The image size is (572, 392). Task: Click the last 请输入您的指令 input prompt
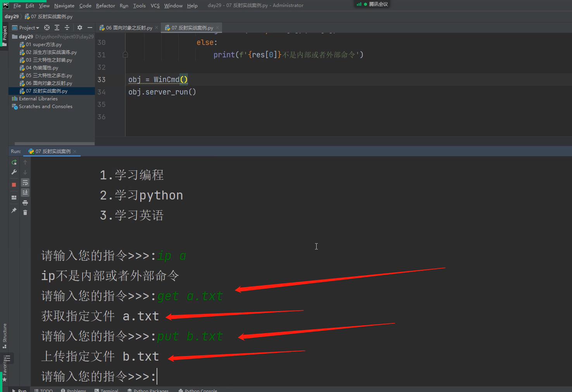(x=98, y=377)
